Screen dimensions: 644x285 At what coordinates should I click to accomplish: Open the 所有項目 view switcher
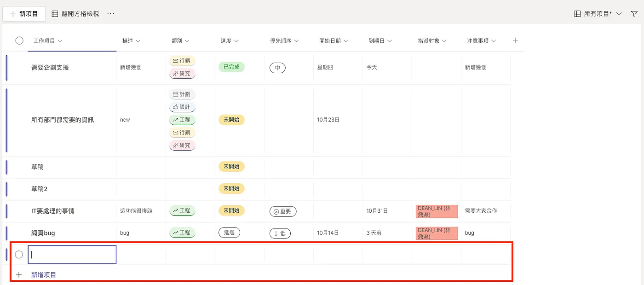click(598, 14)
